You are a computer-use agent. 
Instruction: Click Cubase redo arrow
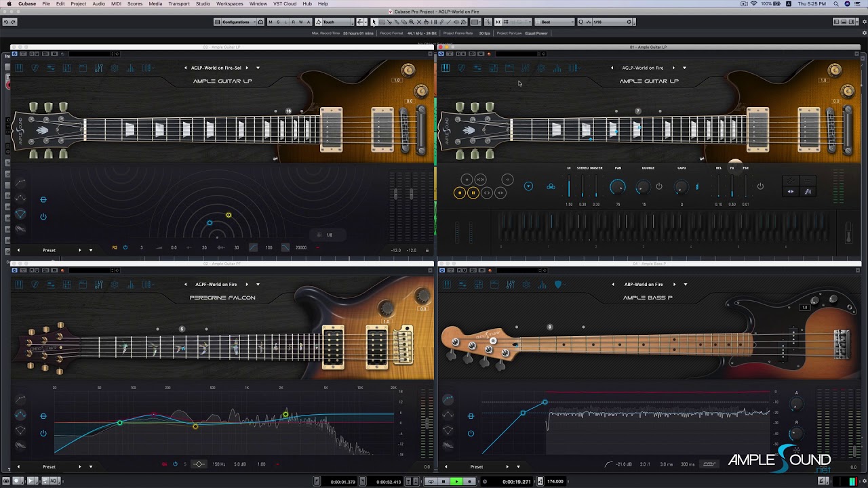pos(13,22)
